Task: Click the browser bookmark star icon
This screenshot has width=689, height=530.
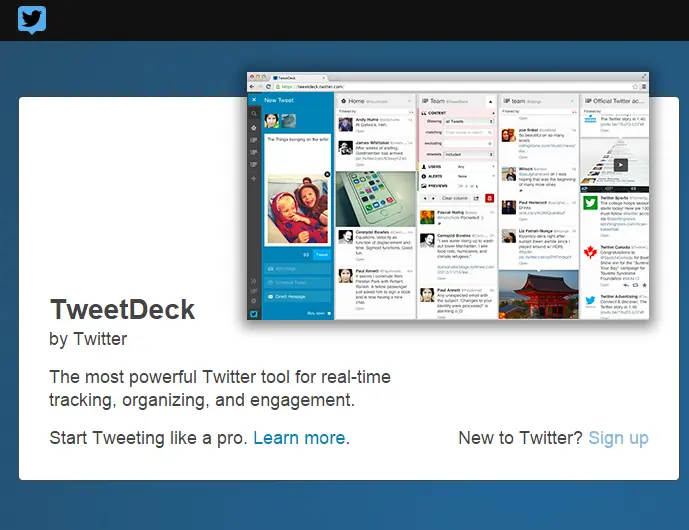Action: pyautogui.click(x=635, y=87)
